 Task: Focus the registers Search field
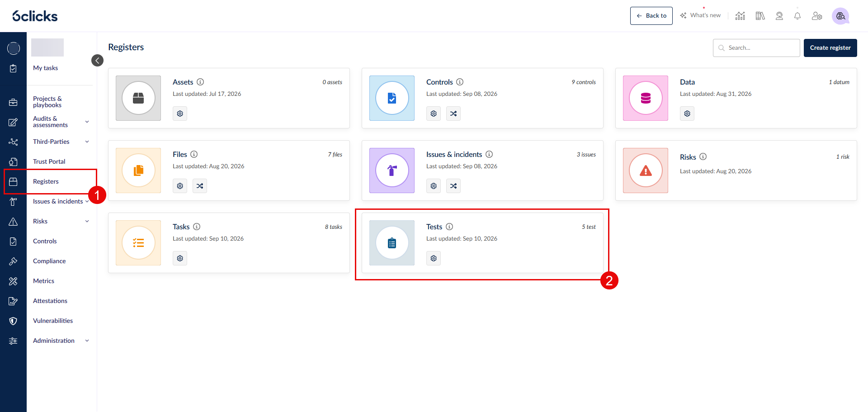tap(756, 48)
